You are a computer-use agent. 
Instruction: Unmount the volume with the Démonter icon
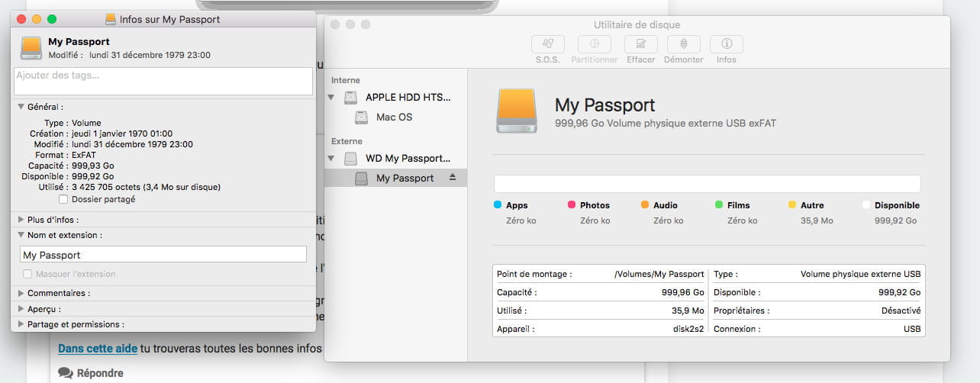(x=683, y=44)
